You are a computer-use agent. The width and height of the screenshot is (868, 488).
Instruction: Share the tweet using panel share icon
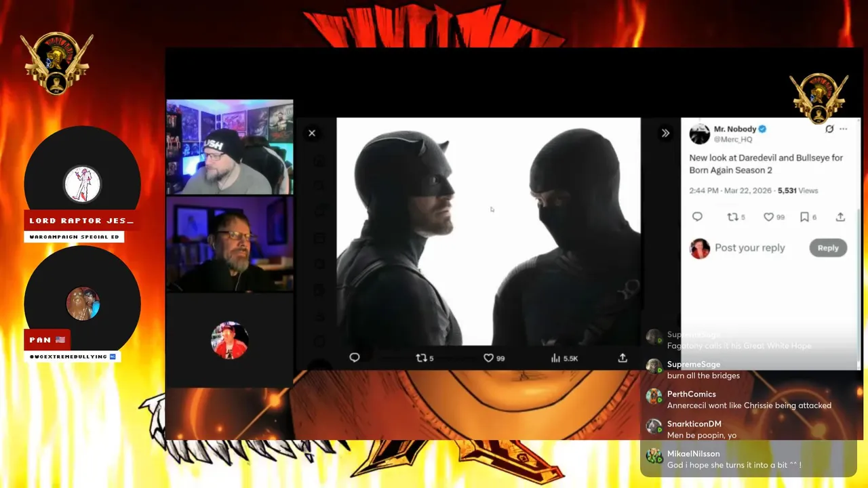tap(840, 217)
